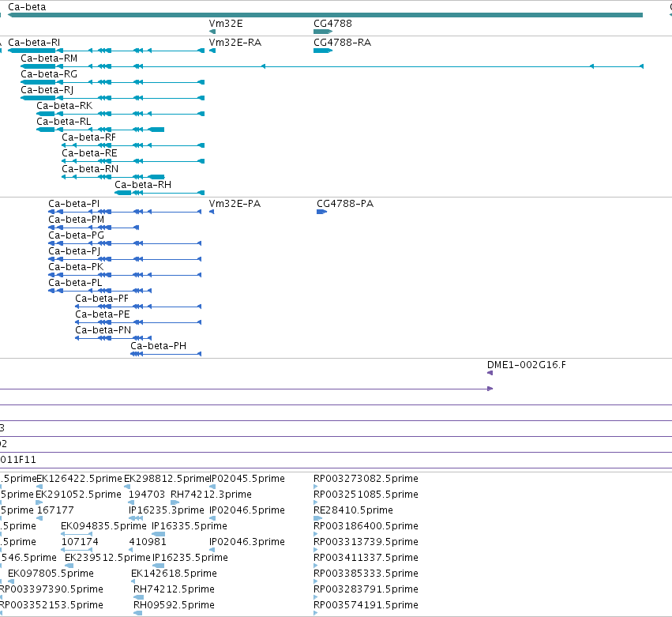Select the Ca-beta-PI protein label

tap(73, 204)
